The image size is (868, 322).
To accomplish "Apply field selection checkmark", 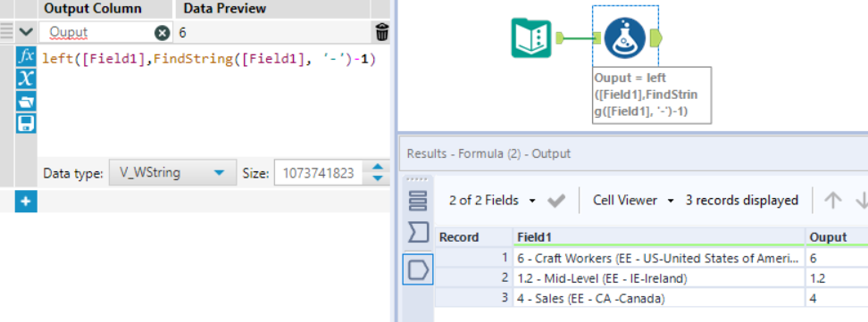I will click(x=555, y=201).
